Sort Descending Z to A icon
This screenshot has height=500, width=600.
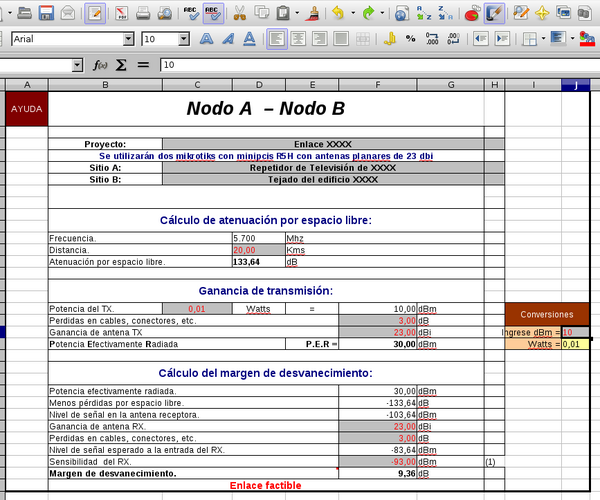[x=445, y=13]
